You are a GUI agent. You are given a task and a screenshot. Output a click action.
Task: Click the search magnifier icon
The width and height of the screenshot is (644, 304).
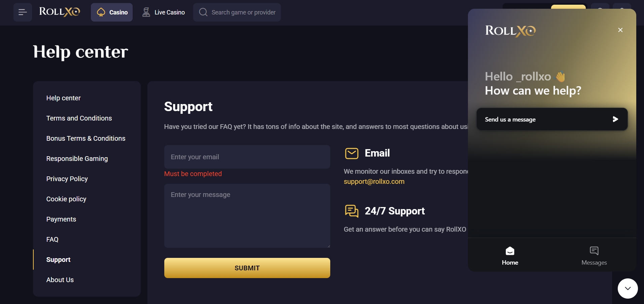(x=203, y=12)
